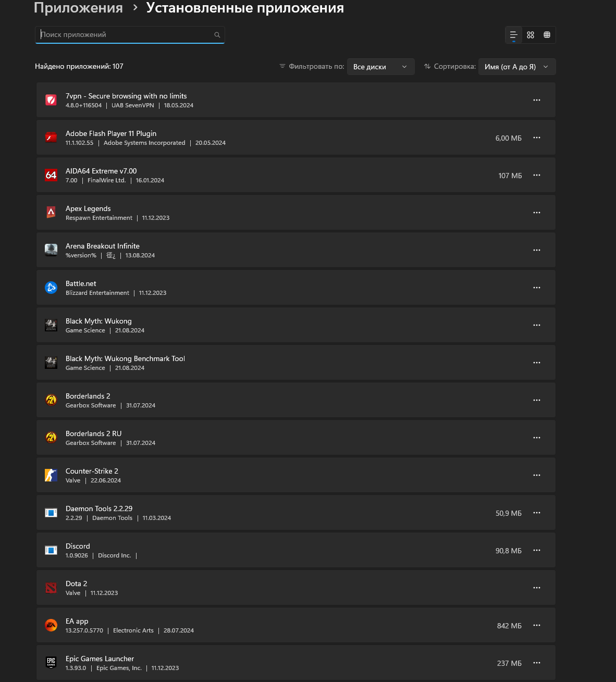This screenshot has height=682, width=616.
Task: Click 'Фильтровать по:' label
Action: [316, 66]
